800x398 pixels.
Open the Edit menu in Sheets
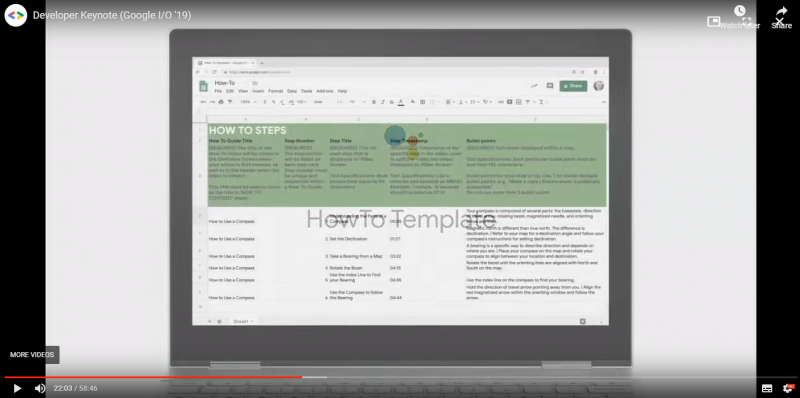tap(230, 91)
